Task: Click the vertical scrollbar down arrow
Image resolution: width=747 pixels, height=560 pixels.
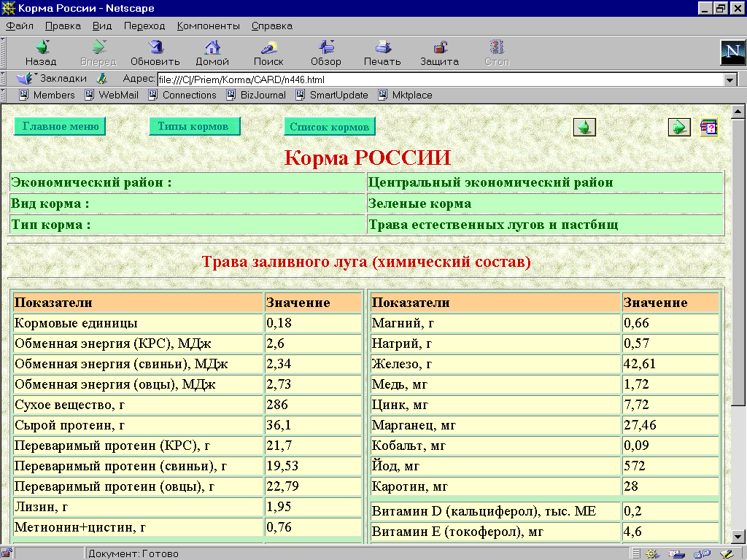Action: 737,536
